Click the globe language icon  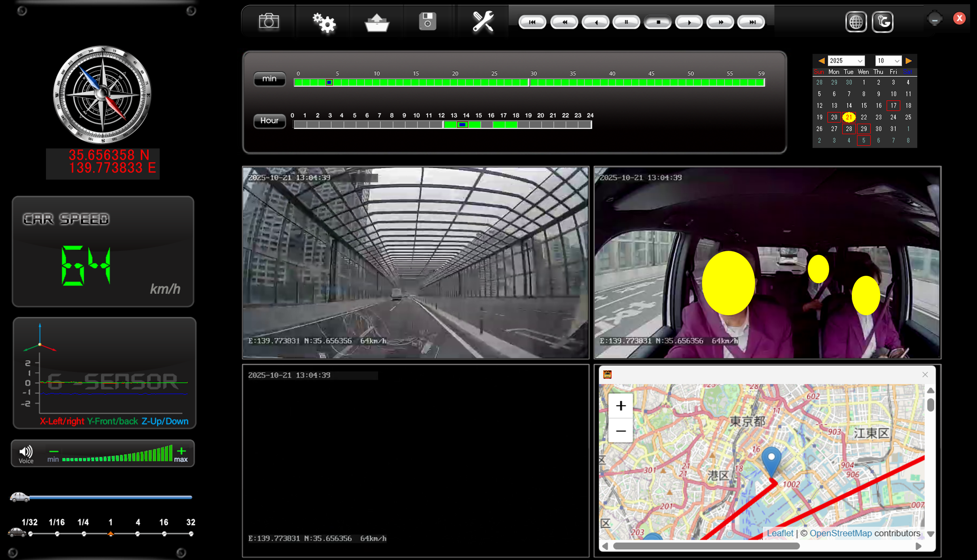856,22
